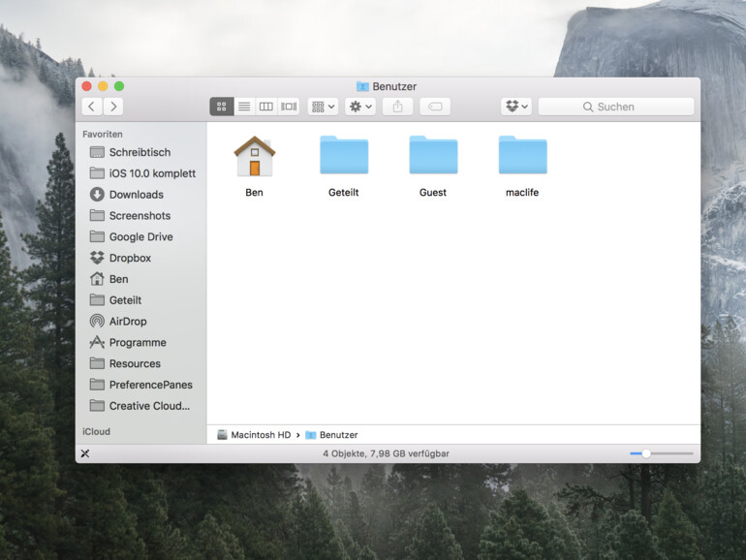Go back with the left arrow button
Screen dimensions: 746x560
coord(92,107)
